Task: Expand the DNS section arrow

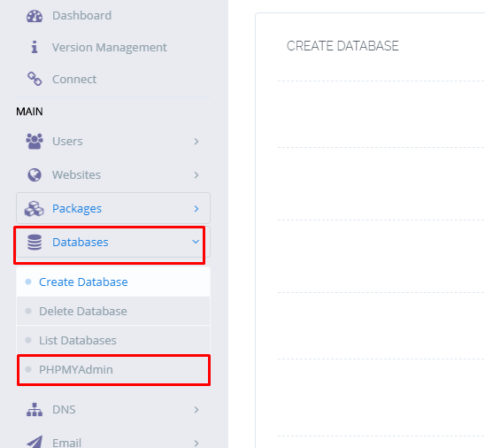Action: click(x=196, y=410)
